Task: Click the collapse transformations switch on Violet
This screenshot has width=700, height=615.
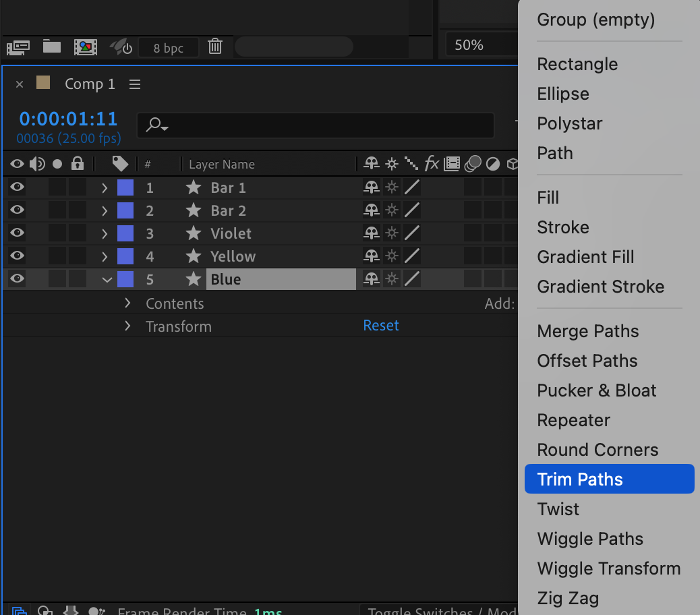Action: 391,233
